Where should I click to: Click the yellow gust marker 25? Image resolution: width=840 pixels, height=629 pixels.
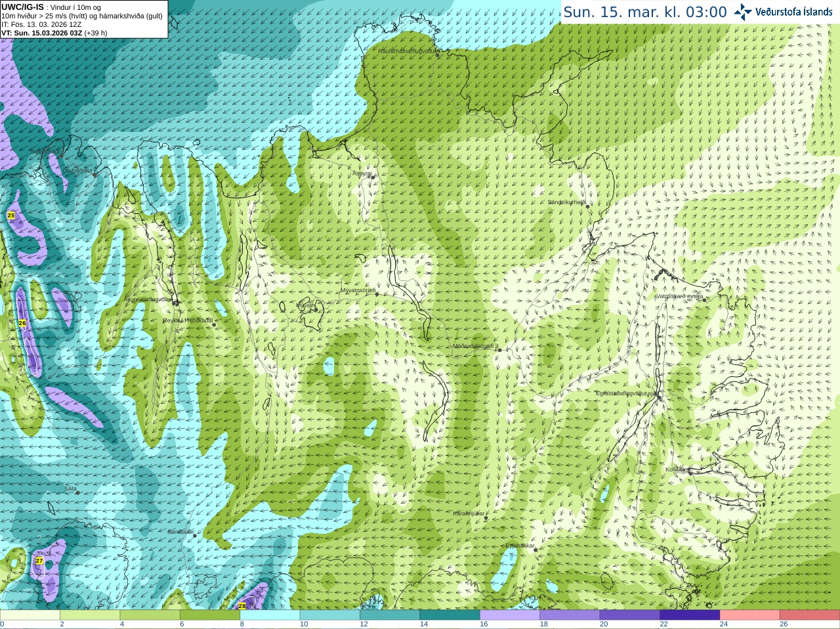(11, 215)
